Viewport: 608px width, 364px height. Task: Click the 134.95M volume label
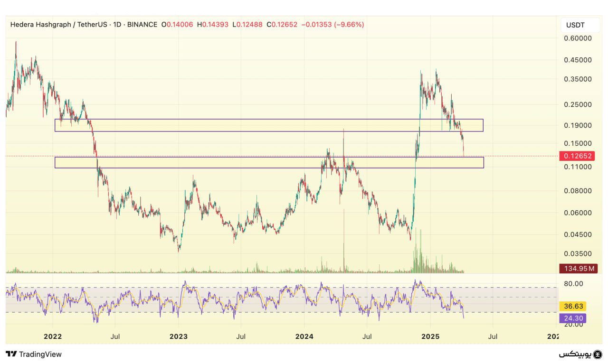(x=578, y=269)
